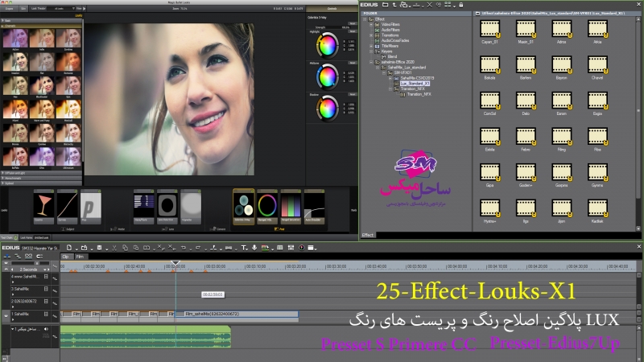Click Reset button for Midtone color wheel
The width and height of the screenshot is (644, 362).
[353, 63]
